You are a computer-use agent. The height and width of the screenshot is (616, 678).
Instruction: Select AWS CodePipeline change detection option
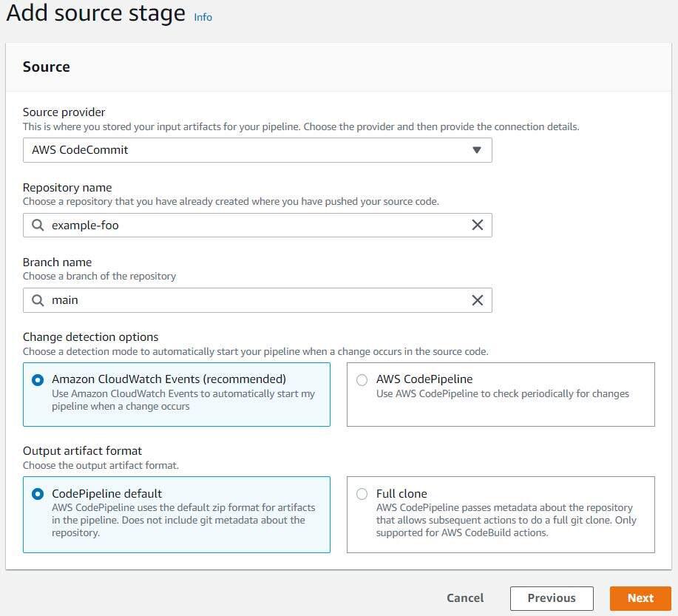pyautogui.click(x=362, y=380)
